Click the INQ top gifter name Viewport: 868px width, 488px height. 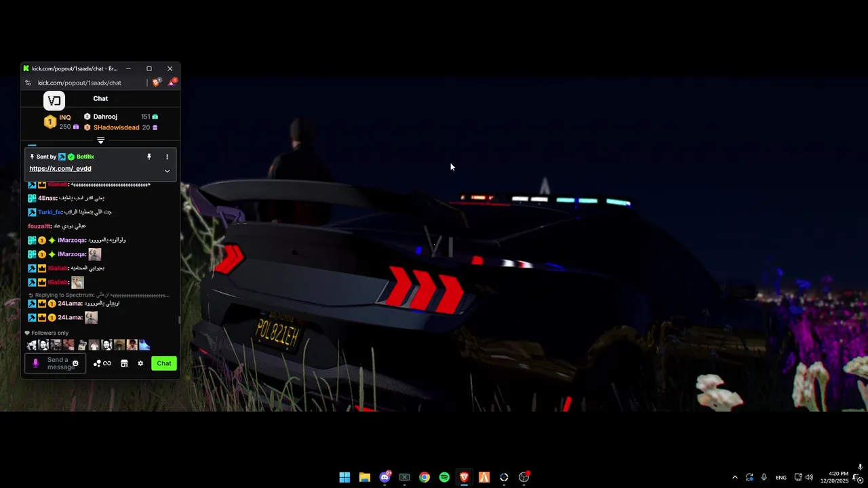tap(65, 117)
